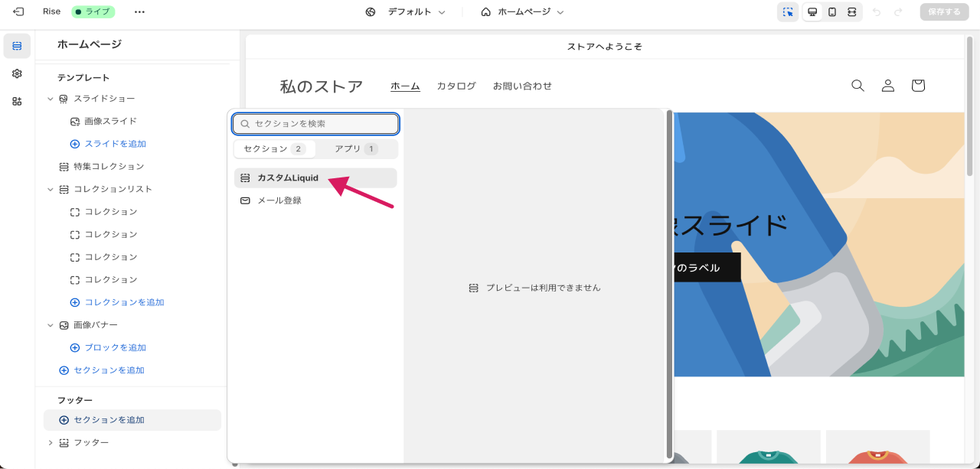Click the account icon in store header

(x=887, y=86)
